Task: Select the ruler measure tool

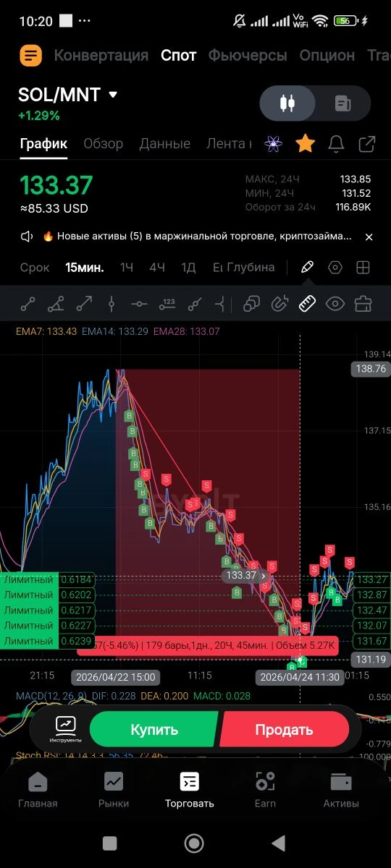Action: (308, 304)
